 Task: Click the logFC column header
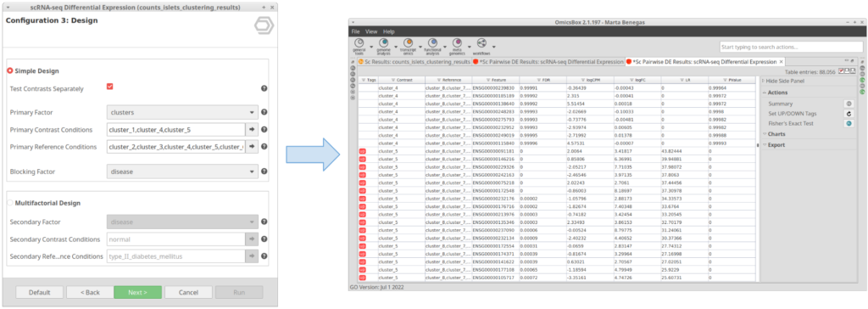pyautogui.click(x=637, y=80)
